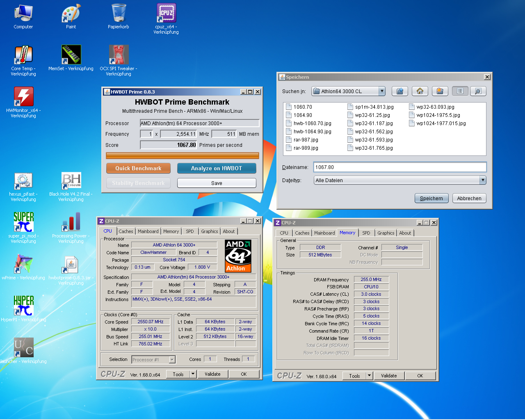
Task: Open the launcher shortcut icon
Action: pos(23,351)
